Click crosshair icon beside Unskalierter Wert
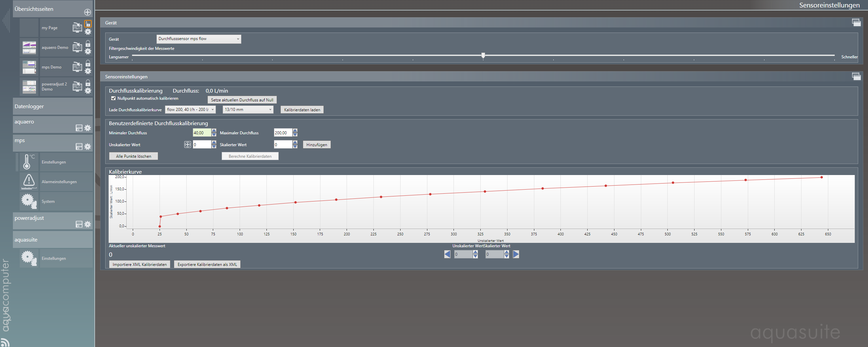868x347 pixels. (x=188, y=144)
